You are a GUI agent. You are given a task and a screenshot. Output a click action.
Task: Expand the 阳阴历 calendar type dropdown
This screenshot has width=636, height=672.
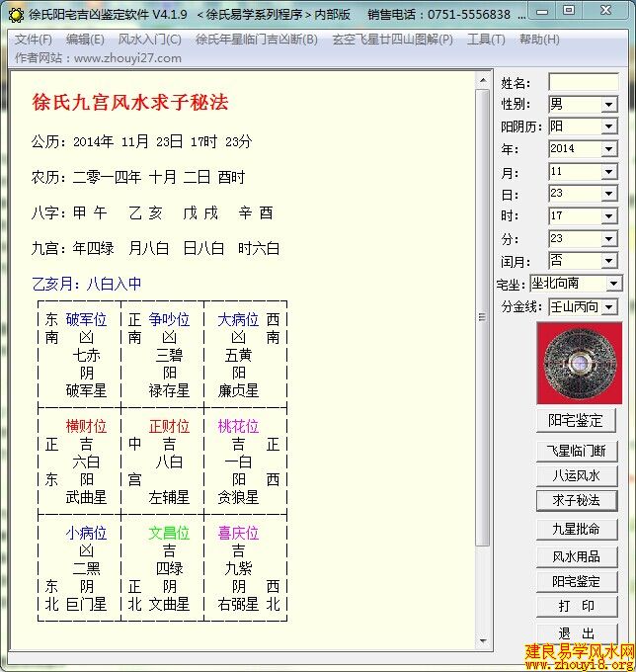(x=608, y=126)
